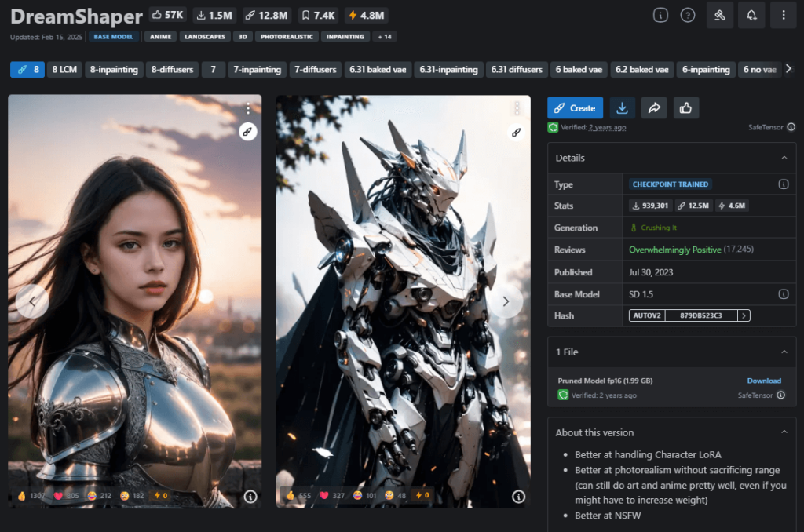Viewport: 804px width, 532px height.
Task: Click the info icon beside DreamShaper title
Action: point(660,15)
